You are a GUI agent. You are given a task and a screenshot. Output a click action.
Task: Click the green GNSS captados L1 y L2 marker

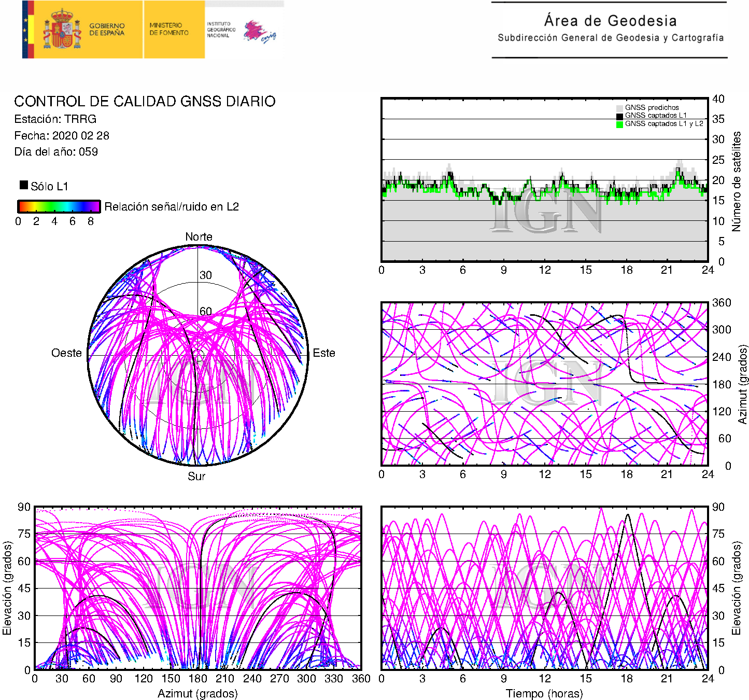point(619,124)
